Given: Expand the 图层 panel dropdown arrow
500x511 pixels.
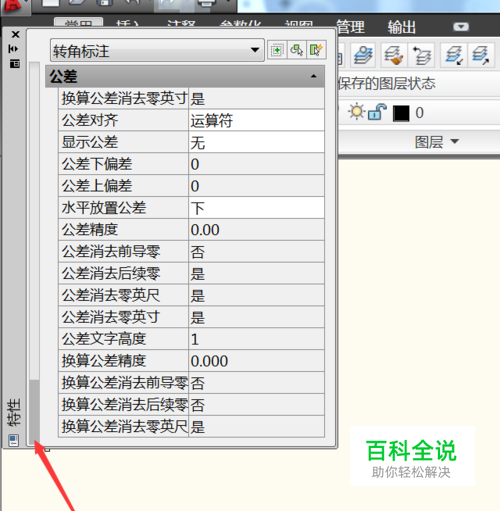Looking at the screenshot, I should (455, 141).
